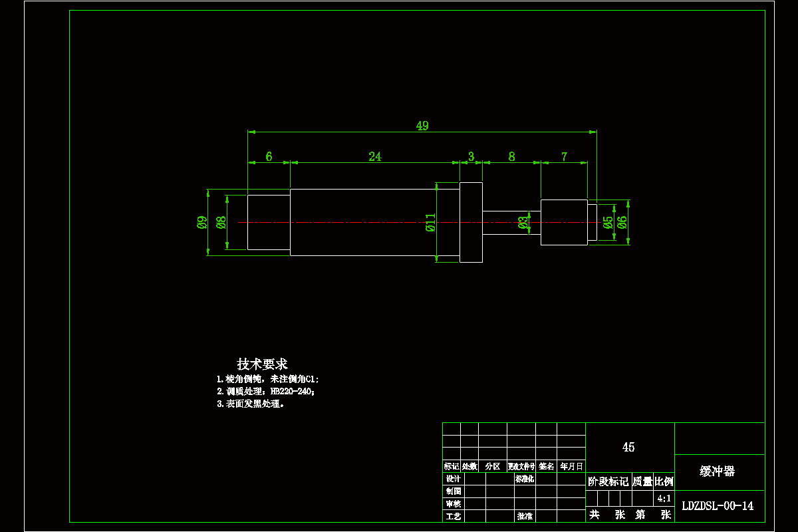
Task: Click the 6 length dimension text
Action: (x=269, y=156)
